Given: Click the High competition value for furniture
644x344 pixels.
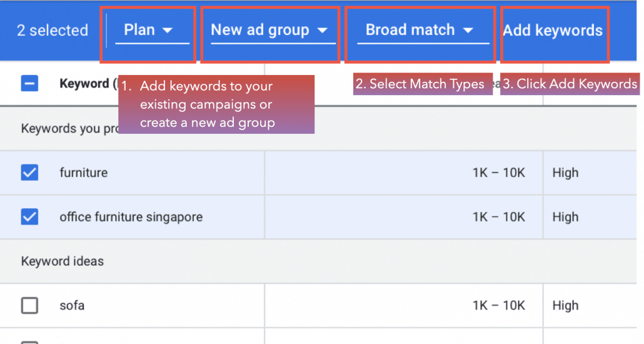Looking at the screenshot, I should (565, 173).
